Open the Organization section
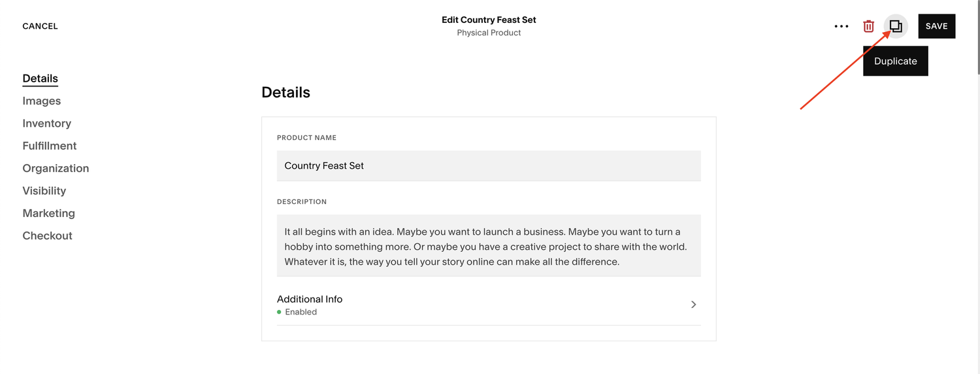The image size is (980, 374). [56, 168]
